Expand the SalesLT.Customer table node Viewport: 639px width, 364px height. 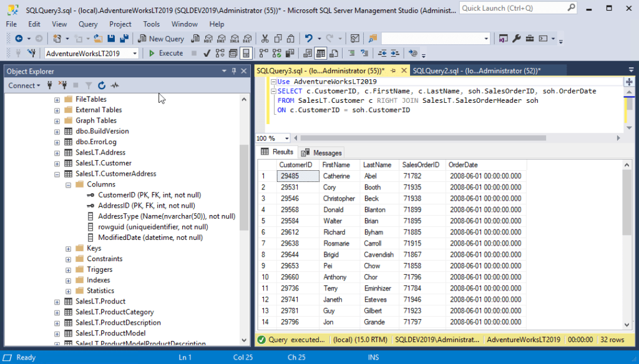click(57, 164)
